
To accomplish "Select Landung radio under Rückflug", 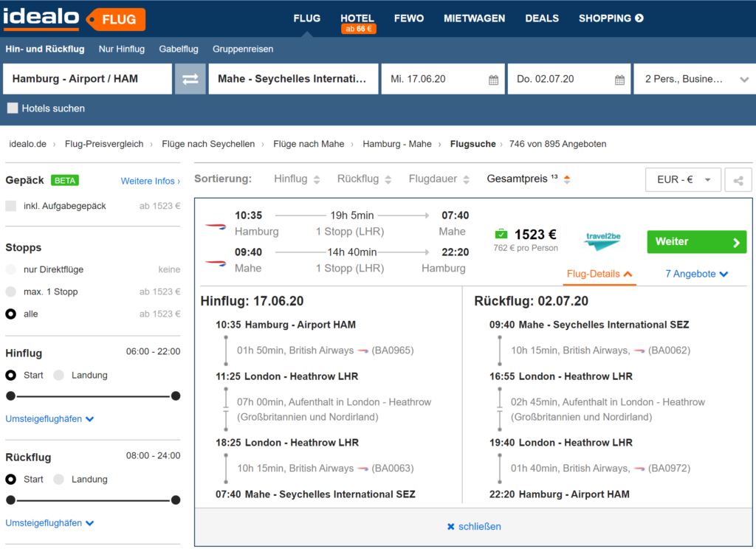I will (x=59, y=479).
